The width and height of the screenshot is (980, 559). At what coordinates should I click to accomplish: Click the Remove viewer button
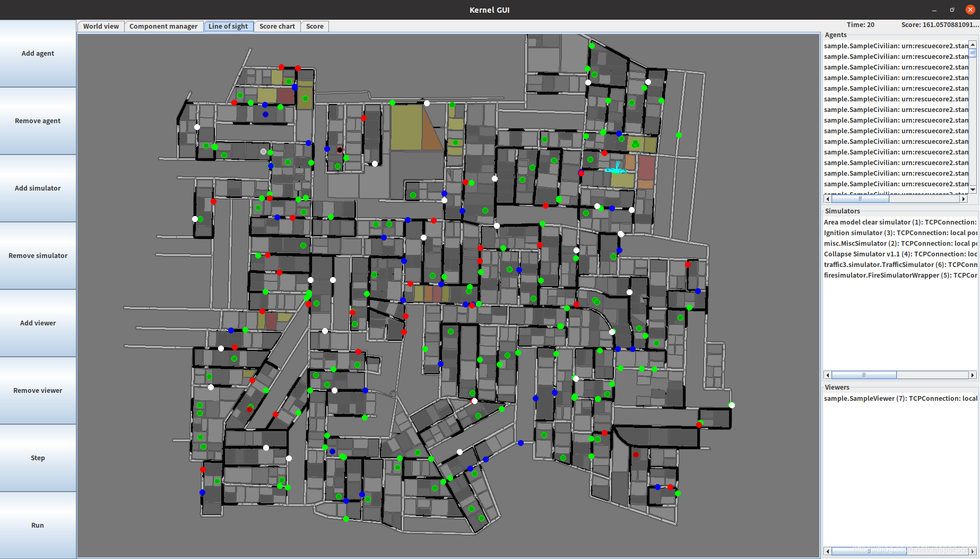pyautogui.click(x=38, y=391)
